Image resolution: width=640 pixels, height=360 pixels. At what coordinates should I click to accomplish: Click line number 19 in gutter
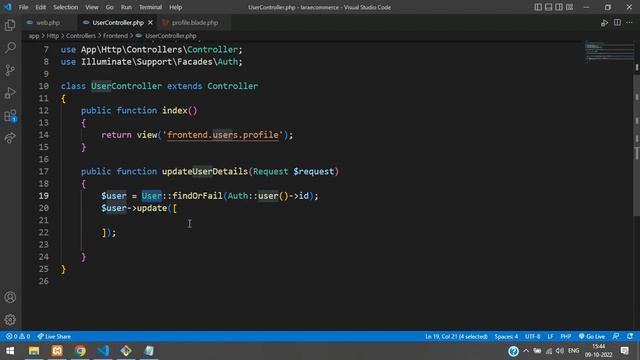44,196
